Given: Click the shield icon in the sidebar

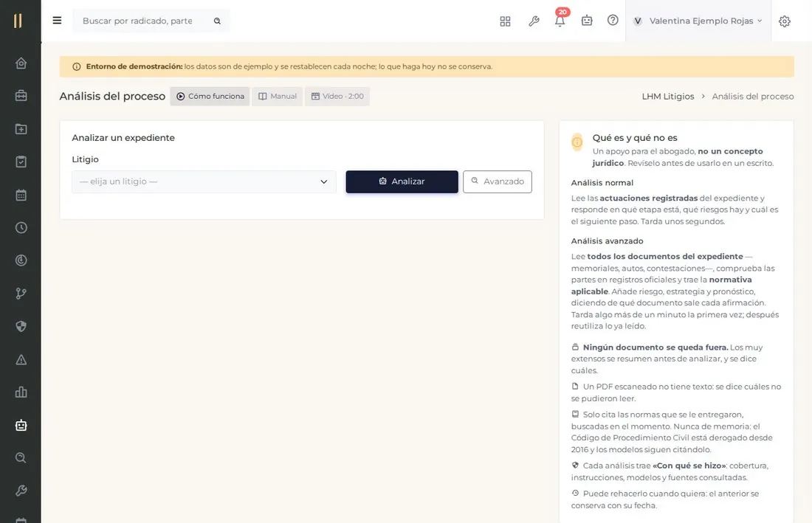Looking at the screenshot, I should click(21, 327).
